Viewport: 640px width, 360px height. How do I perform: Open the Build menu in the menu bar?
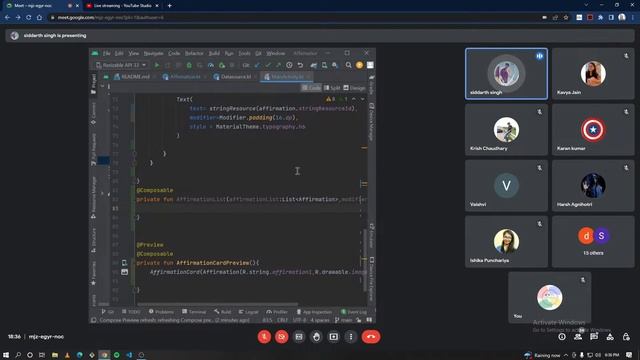point(214,53)
